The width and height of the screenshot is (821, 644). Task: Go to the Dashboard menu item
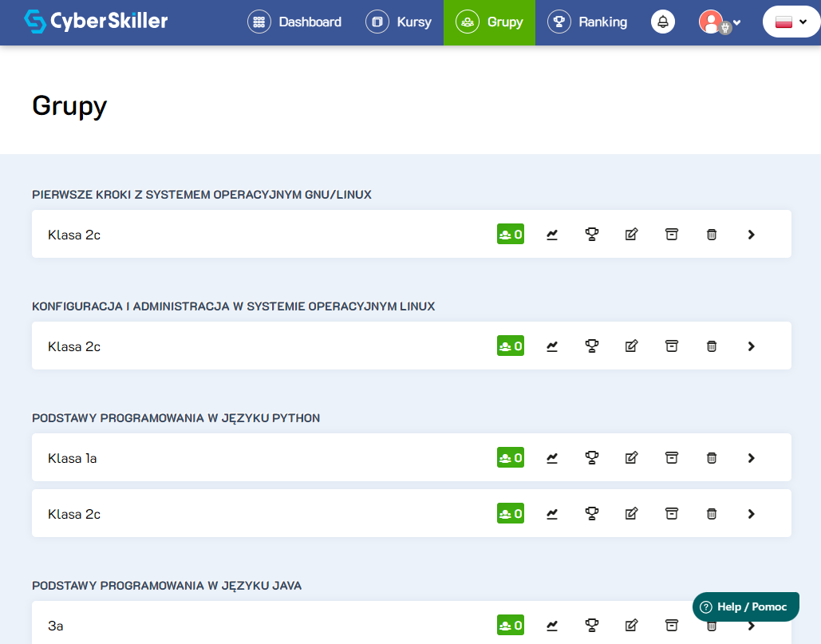click(x=294, y=22)
